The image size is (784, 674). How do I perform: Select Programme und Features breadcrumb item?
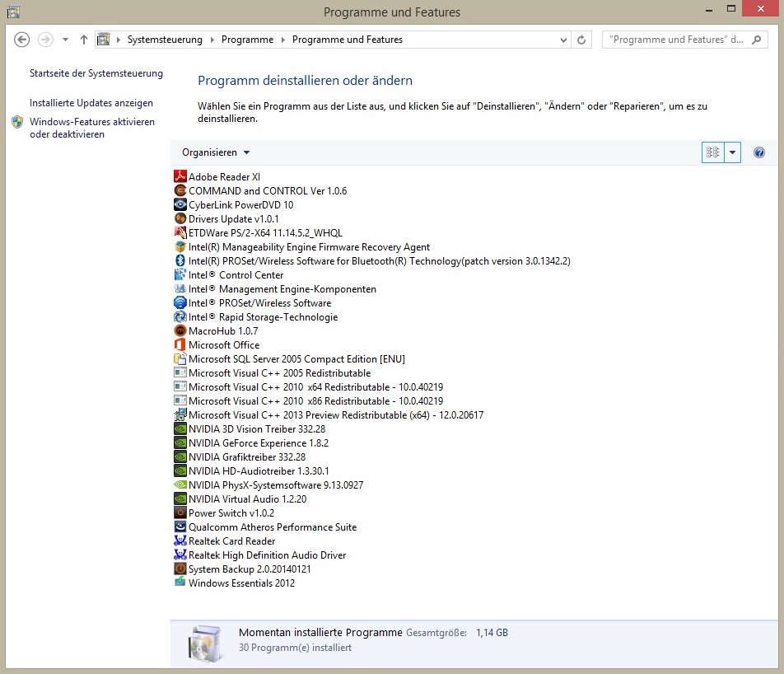click(347, 40)
